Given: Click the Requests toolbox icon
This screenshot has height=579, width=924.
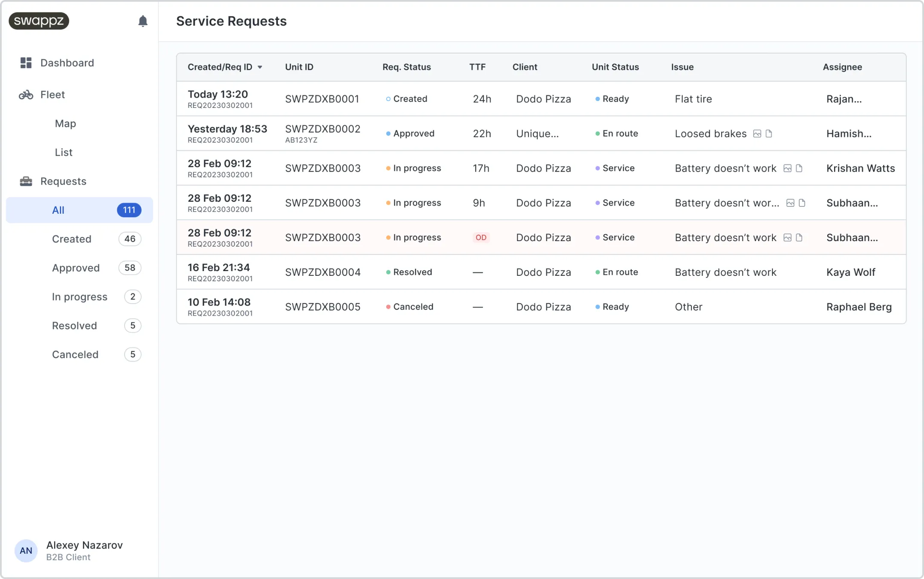Looking at the screenshot, I should point(26,181).
